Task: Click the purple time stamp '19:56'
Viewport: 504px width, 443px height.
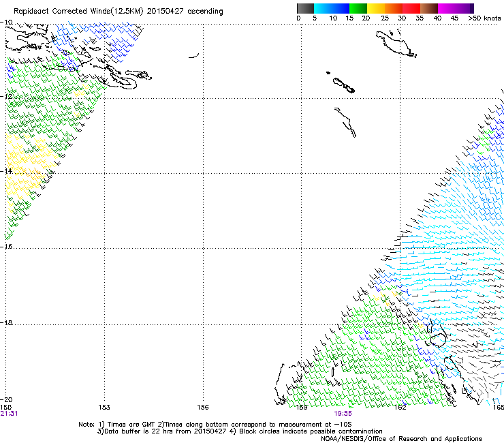Action: (x=343, y=414)
